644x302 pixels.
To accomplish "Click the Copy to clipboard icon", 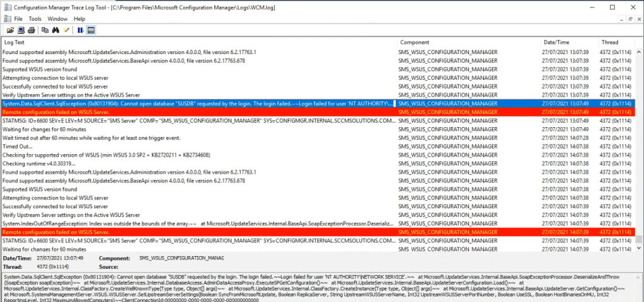I will click(x=45, y=30).
